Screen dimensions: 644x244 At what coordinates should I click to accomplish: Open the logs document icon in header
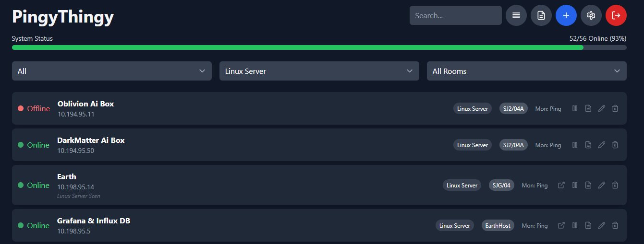(x=541, y=15)
